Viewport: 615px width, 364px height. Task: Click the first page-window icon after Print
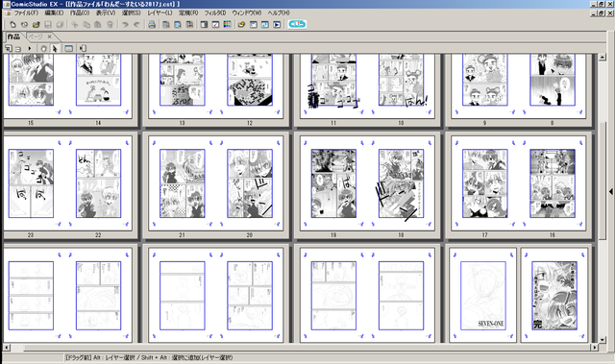[166, 25]
